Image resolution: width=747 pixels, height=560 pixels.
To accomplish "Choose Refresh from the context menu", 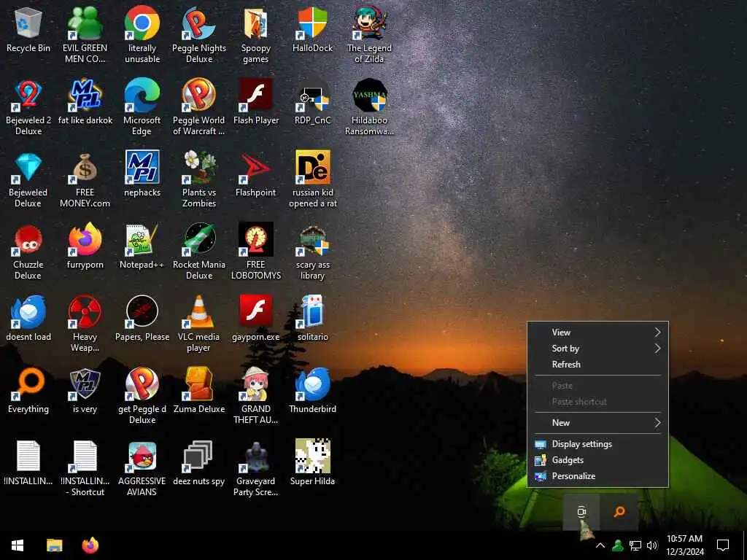I will [597, 365].
